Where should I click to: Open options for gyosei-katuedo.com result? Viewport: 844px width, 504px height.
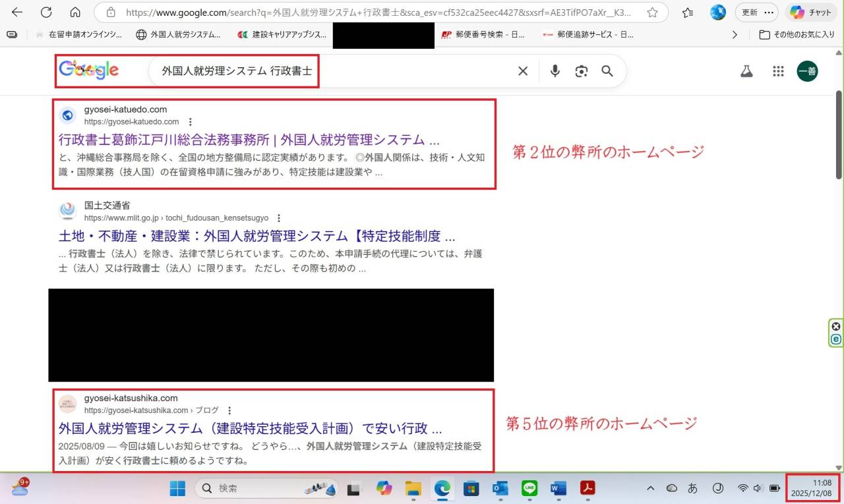click(191, 122)
